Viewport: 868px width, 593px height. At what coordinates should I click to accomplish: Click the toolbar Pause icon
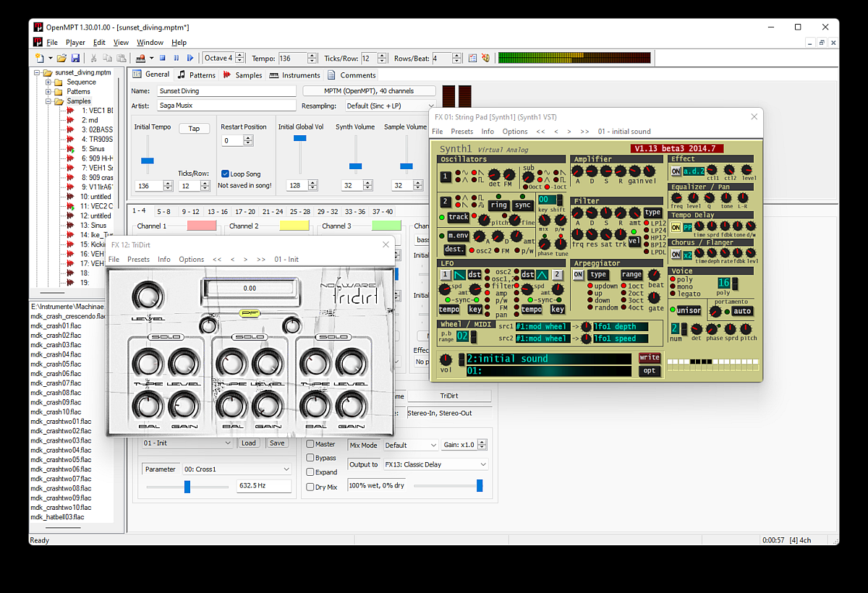click(176, 58)
